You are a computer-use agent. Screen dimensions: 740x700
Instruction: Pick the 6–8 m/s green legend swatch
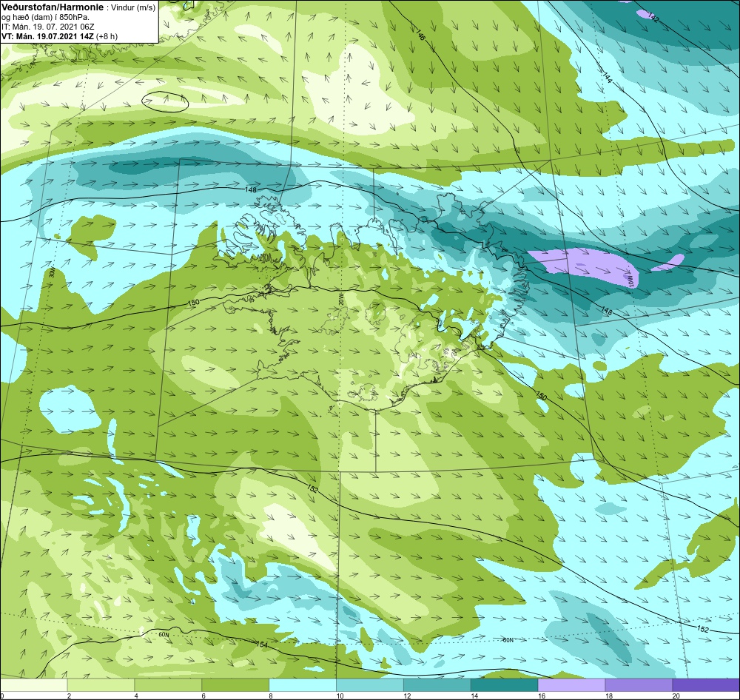[235, 685]
